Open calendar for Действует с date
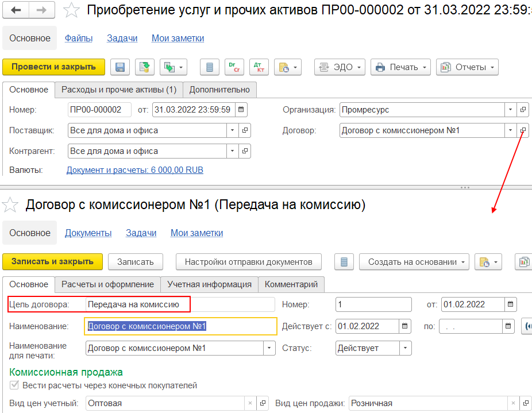This screenshot has width=532, height=413. [405, 326]
